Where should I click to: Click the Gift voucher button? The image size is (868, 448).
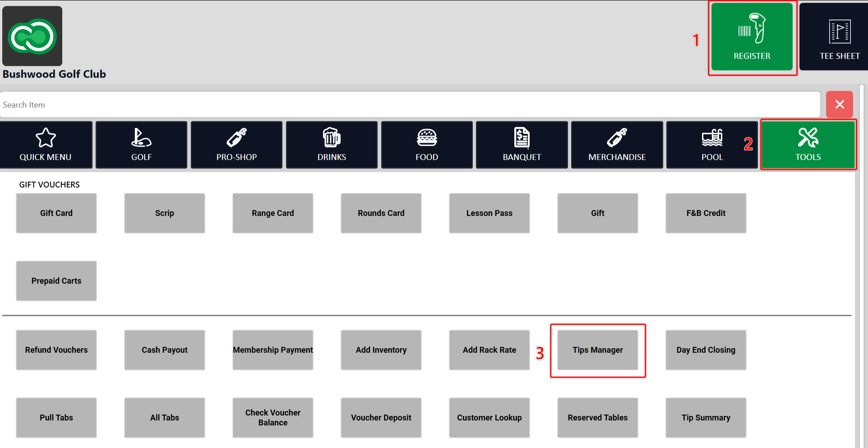[x=598, y=213]
